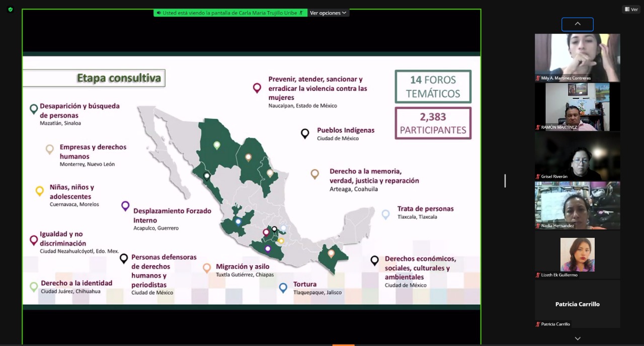Viewport: 644px width, 346px height.
Task: Click the pin beside Prevenir, atender, sancionar
Action: (257, 89)
